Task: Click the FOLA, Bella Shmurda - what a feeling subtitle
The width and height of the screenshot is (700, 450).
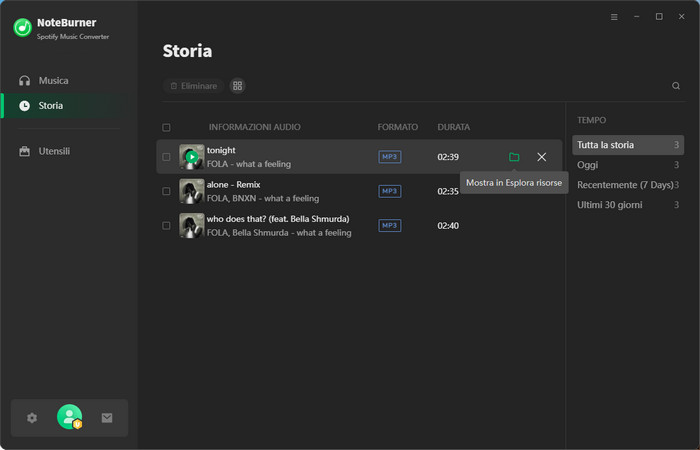Action: [x=279, y=233]
